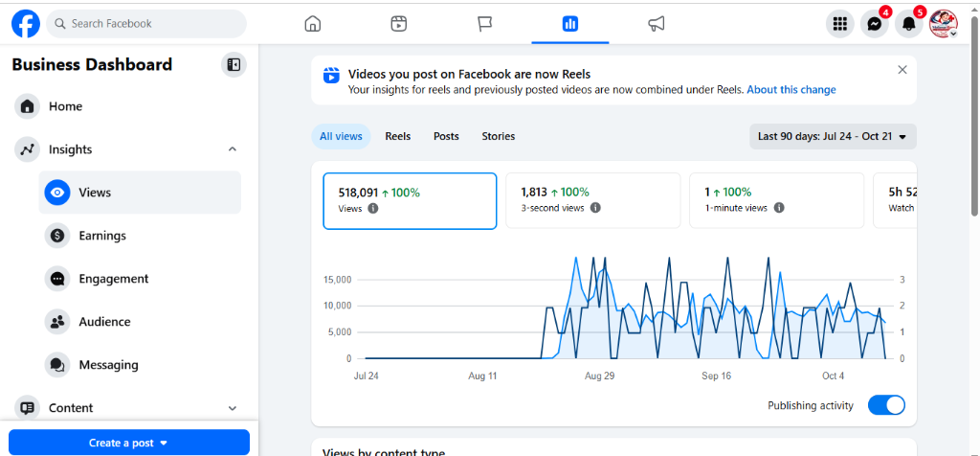
Task: Click the info icon next to 3-second views
Action: (595, 208)
